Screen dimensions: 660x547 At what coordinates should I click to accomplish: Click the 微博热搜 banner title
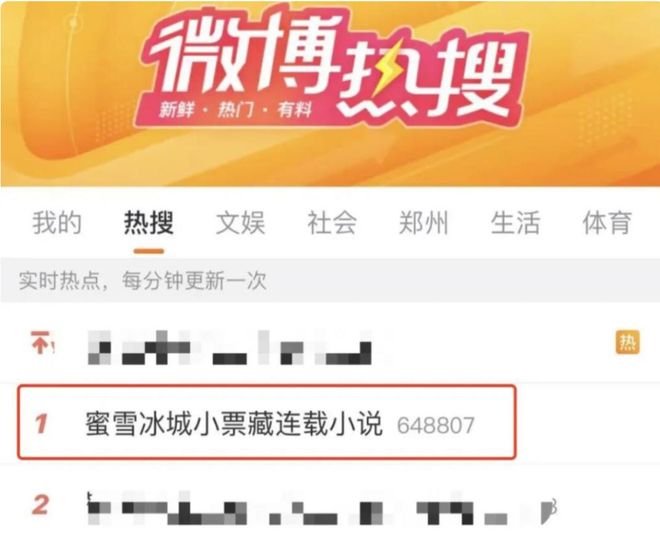click(333, 64)
